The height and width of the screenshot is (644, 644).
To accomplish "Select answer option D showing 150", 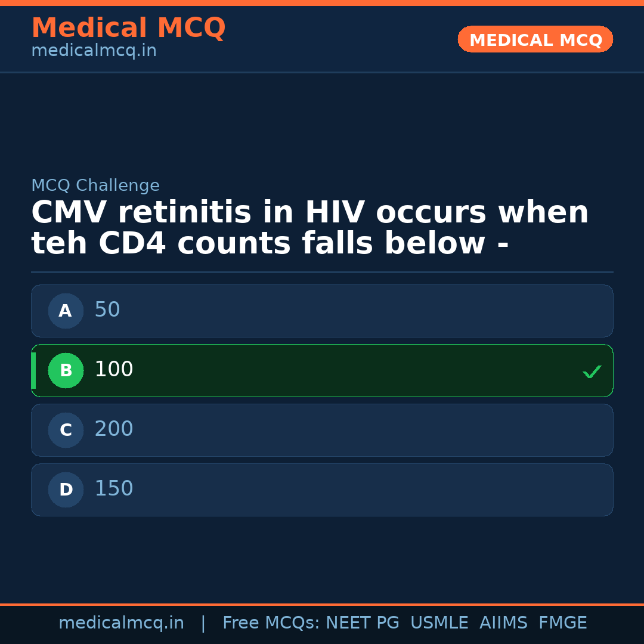I will point(322,490).
